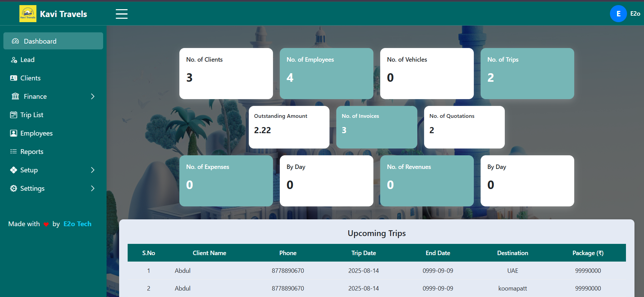Click the Reports list icon
This screenshot has height=297, width=644.
[x=14, y=152]
